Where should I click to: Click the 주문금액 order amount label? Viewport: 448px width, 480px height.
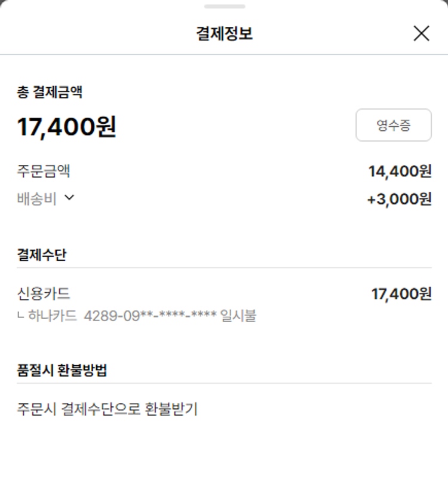click(44, 172)
